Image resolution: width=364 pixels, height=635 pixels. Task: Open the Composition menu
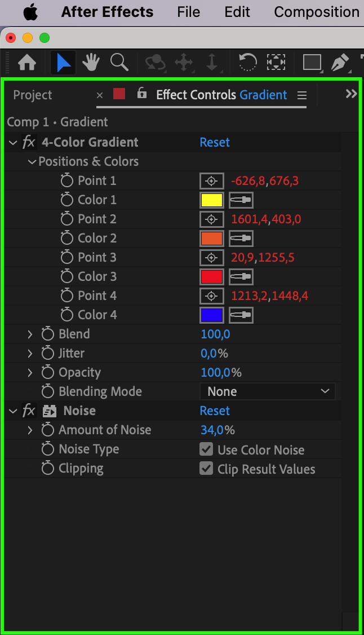click(x=317, y=12)
